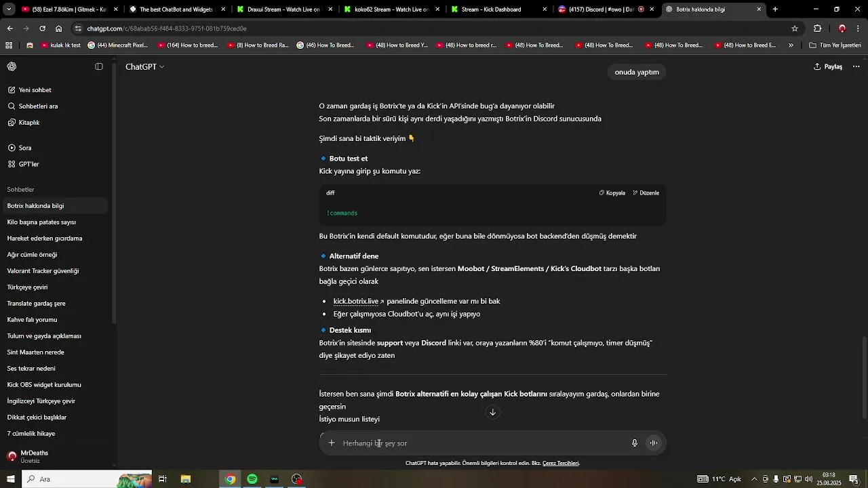This screenshot has height=488, width=868.
Task: Open Tulum ve gayda açıklaması conversation
Action: point(54,336)
